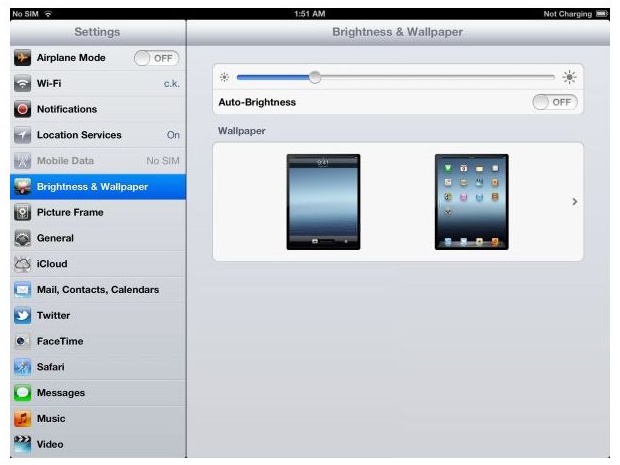620x465 pixels.
Task: Open Messages settings
Action: 98,393
